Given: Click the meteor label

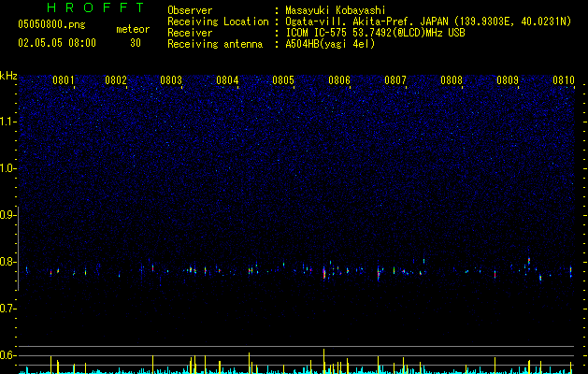Looking at the screenshot, I should click(133, 29).
